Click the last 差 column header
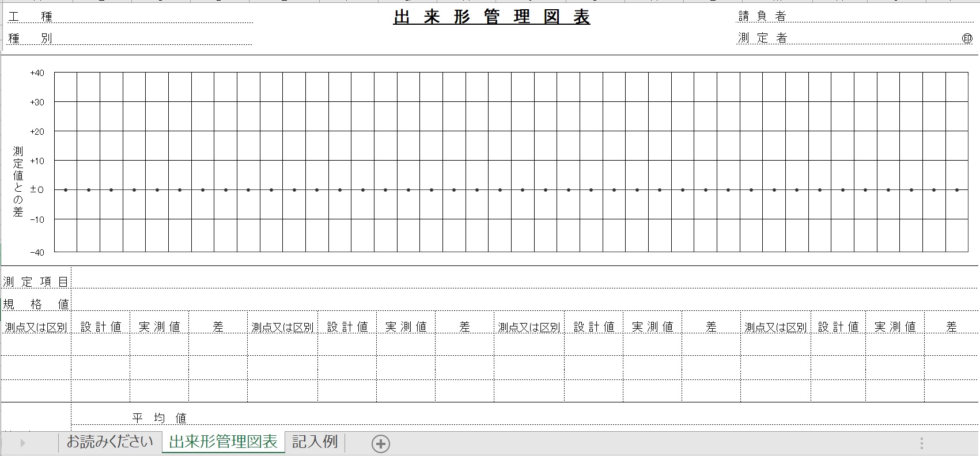This screenshot has width=980, height=456. [x=951, y=327]
